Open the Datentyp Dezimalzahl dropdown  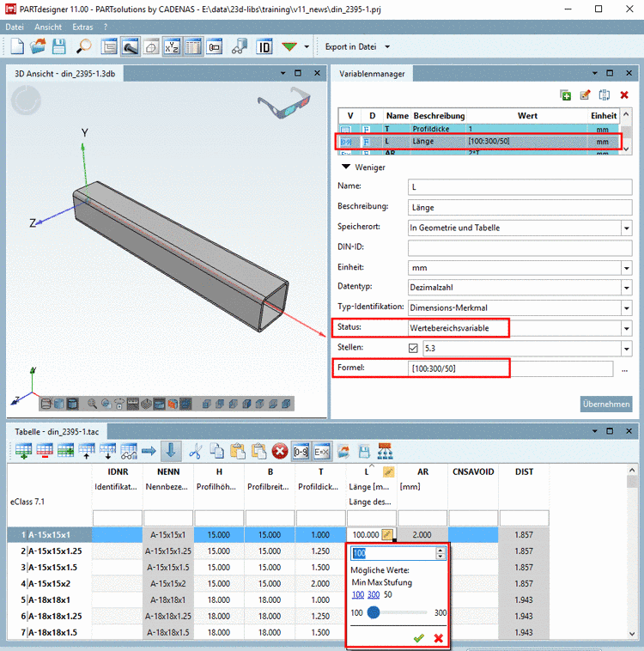click(x=627, y=288)
